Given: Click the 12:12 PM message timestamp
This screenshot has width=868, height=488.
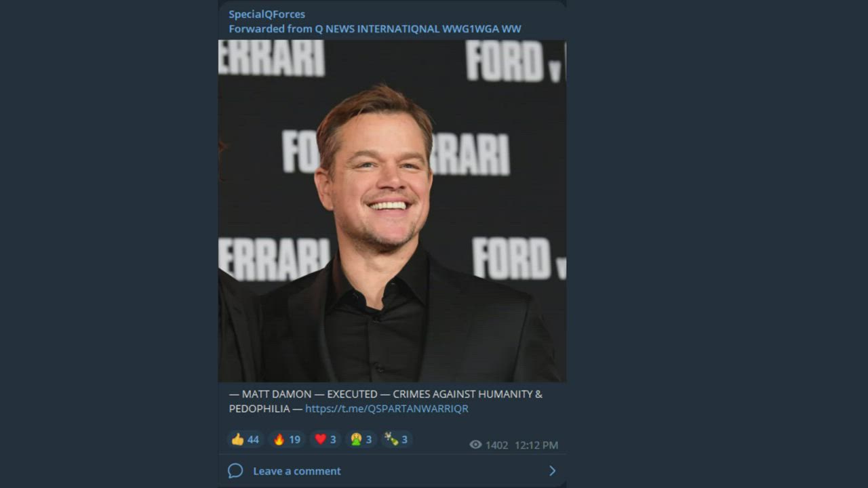Looking at the screenshot, I should [x=536, y=445].
